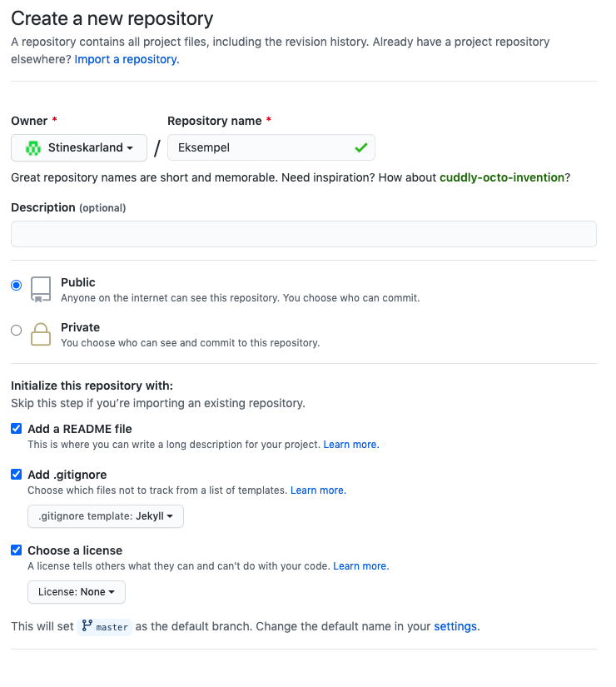Open the .gitignore template Jekyll dropdown
Viewport: 616px width, 687px height.
point(106,516)
